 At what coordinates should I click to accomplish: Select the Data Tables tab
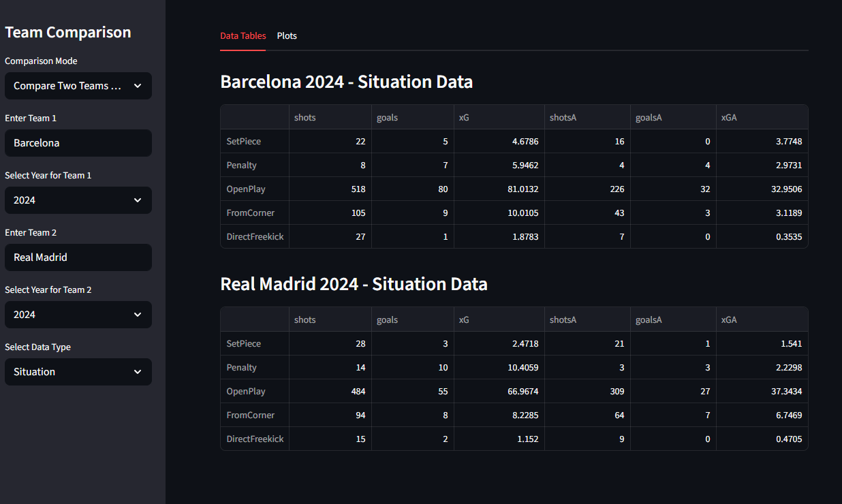pos(243,36)
